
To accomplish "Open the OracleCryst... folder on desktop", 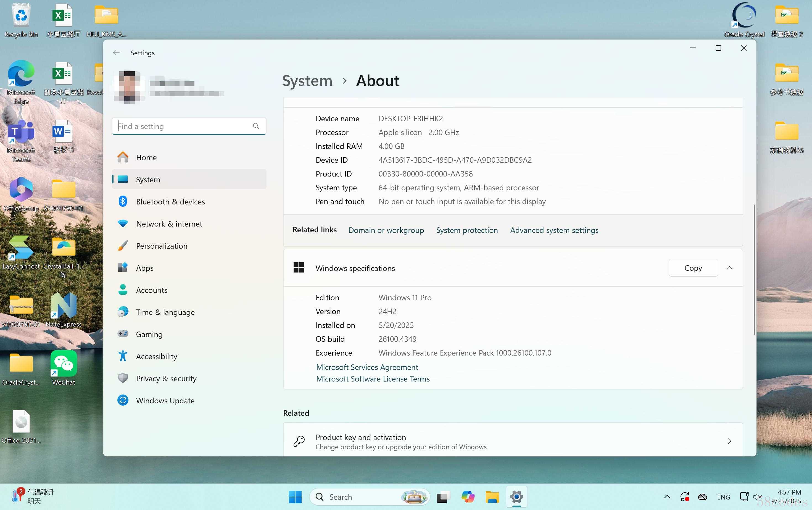I will pyautogui.click(x=21, y=368).
